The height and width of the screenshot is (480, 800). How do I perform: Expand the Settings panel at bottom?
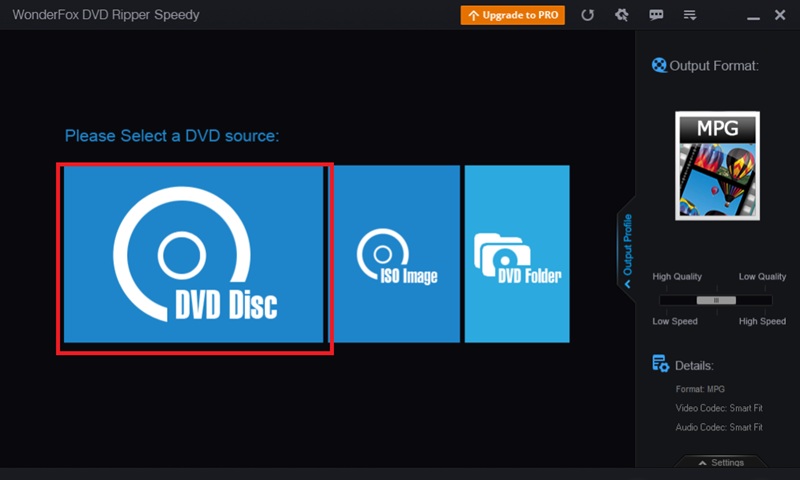(721, 462)
